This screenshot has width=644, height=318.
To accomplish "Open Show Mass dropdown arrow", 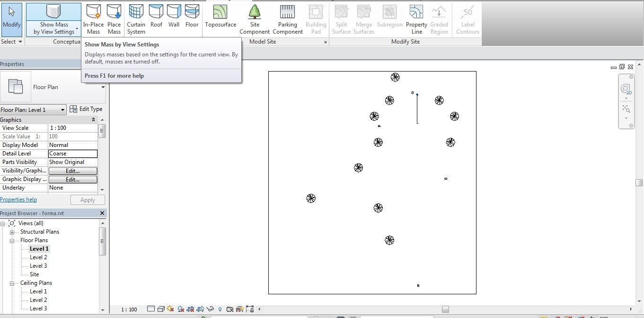I will [77, 29].
